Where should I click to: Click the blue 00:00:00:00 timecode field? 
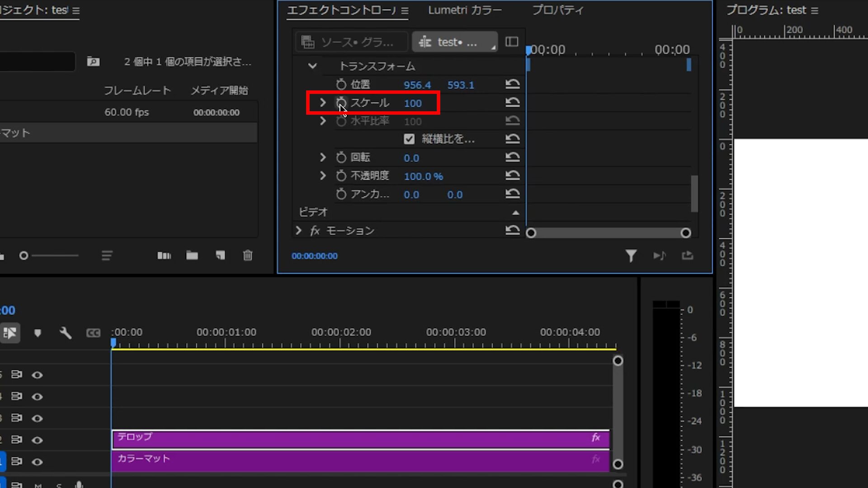pos(314,256)
